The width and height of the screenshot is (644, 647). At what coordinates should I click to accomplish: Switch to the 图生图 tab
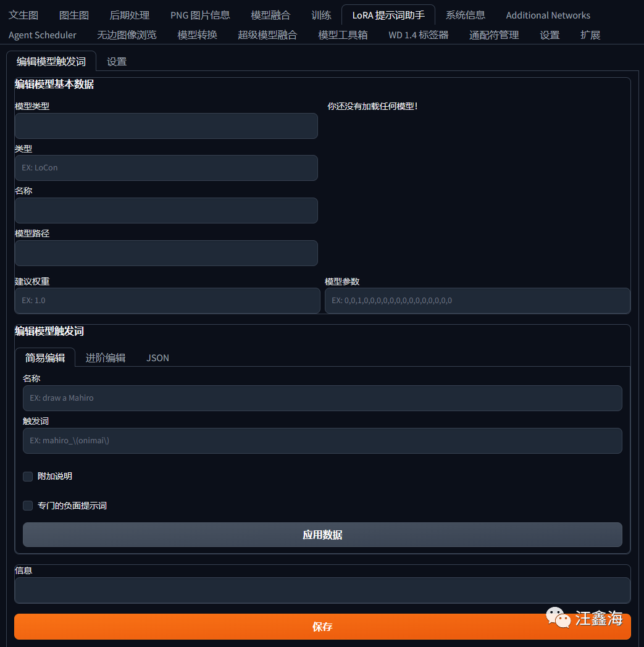[x=74, y=15]
